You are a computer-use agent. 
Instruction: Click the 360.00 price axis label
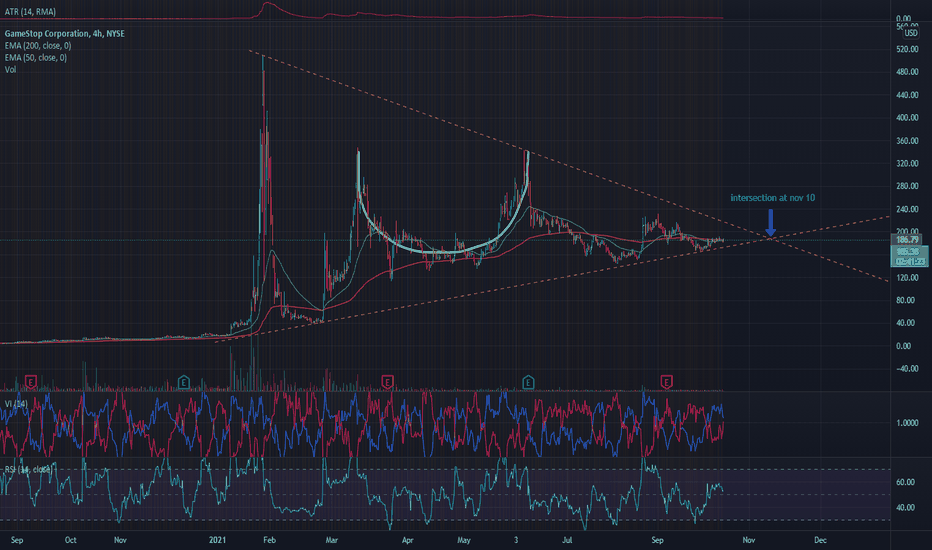[x=907, y=141]
